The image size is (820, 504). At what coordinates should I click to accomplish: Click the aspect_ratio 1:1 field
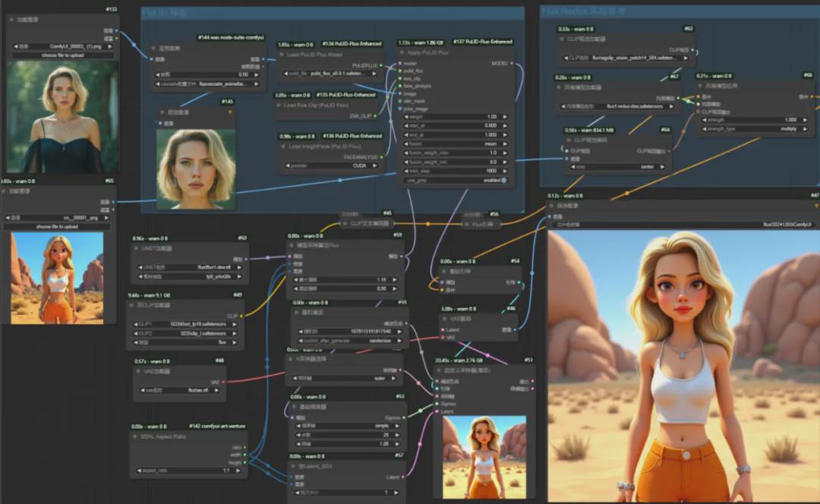(190, 471)
